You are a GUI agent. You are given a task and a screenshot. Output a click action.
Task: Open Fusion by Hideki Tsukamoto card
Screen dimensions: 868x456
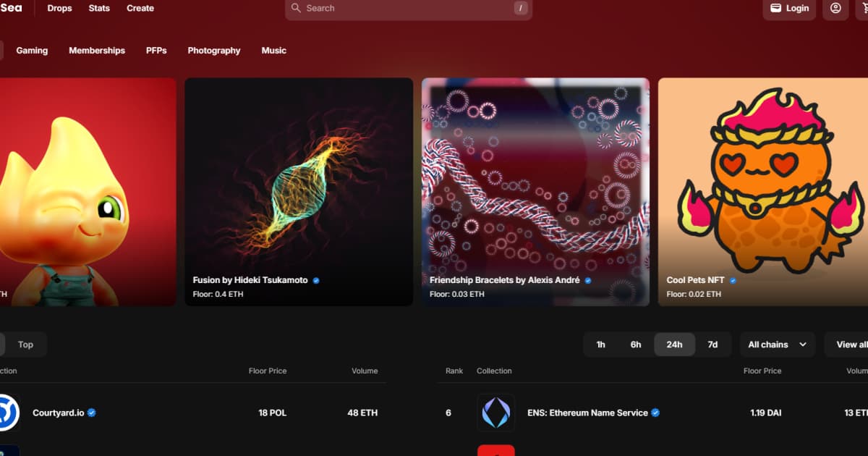pyautogui.click(x=299, y=192)
